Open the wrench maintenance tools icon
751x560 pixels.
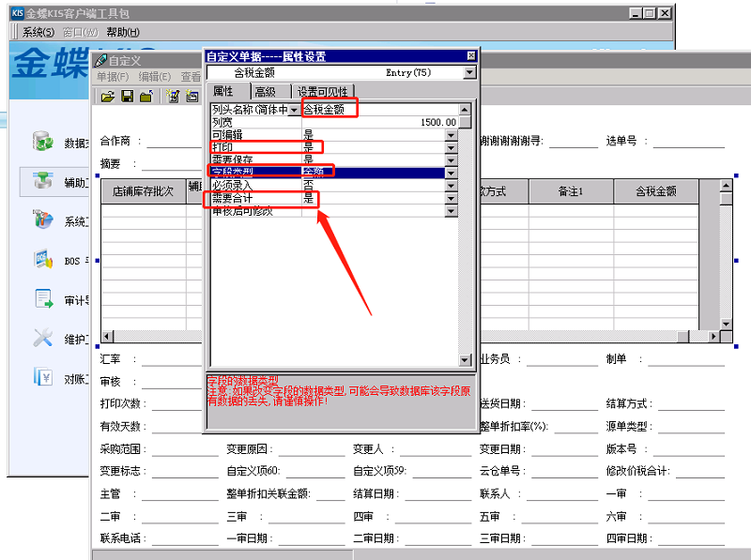tap(43, 338)
